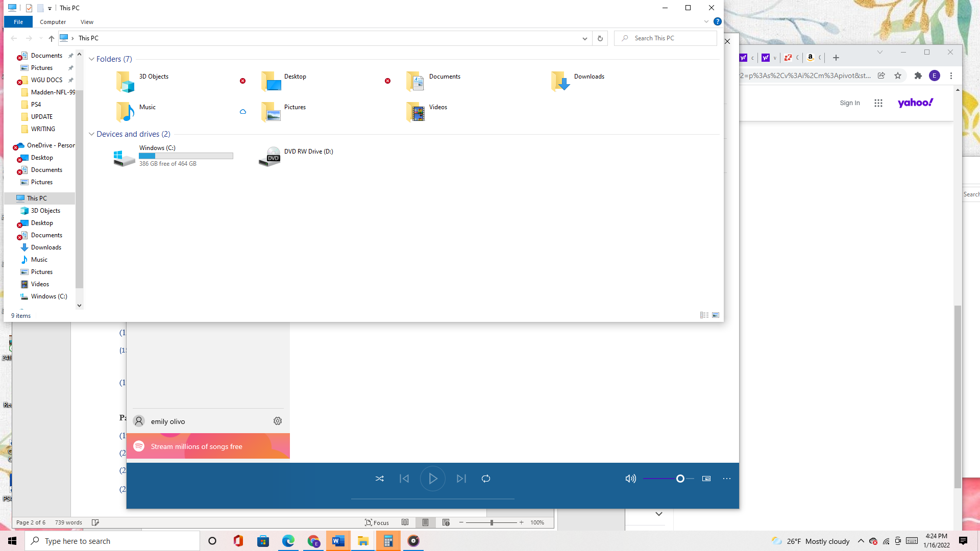Toggle Focus mode in Word status bar
980x551 pixels.
tap(377, 522)
